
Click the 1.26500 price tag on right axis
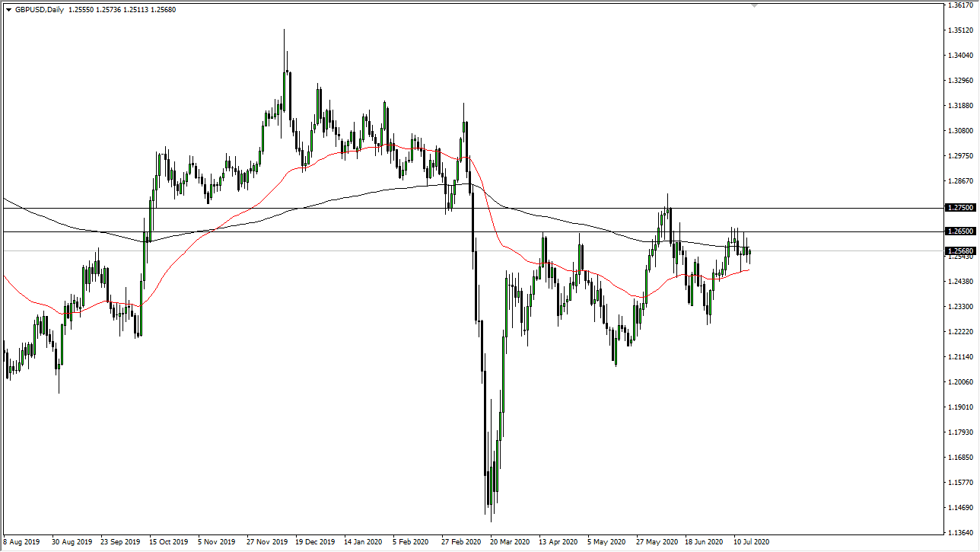960,231
